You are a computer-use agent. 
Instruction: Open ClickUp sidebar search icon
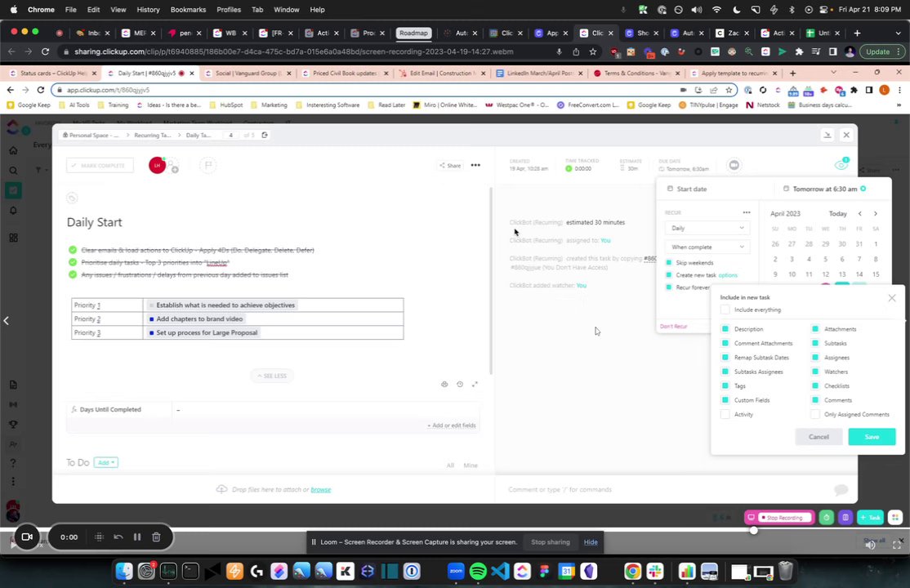point(13,171)
